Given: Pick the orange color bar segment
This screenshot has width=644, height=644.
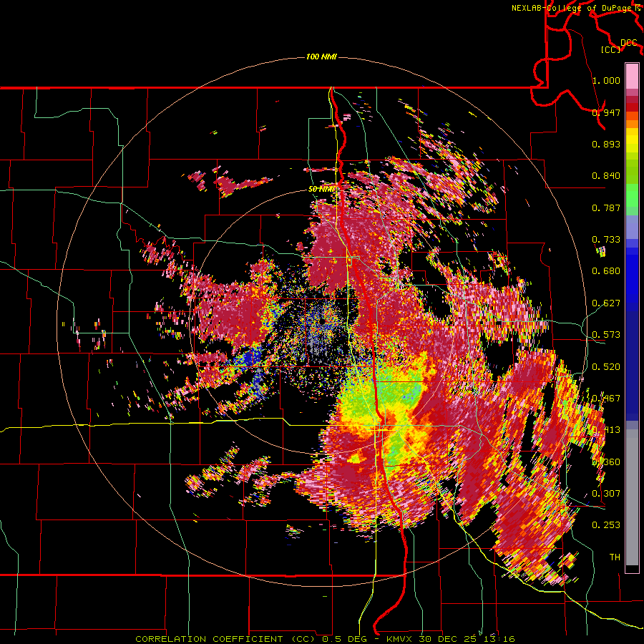Looking at the screenshot, I should [x=632, y=124].
